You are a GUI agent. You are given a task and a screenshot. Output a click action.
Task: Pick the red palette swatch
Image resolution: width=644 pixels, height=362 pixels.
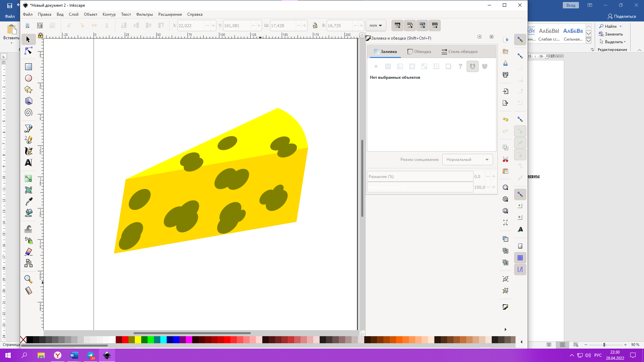[x=125, y=340]
